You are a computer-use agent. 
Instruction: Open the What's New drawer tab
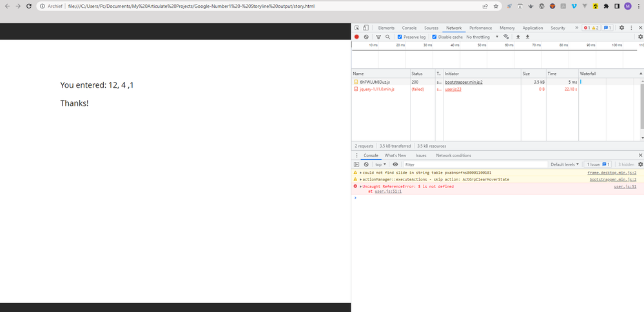(395, 155)
